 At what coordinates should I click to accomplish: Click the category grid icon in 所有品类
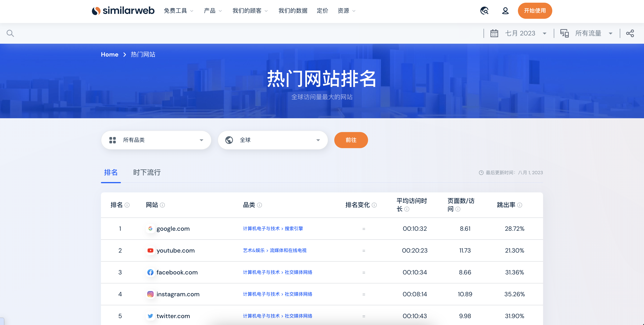112,140
